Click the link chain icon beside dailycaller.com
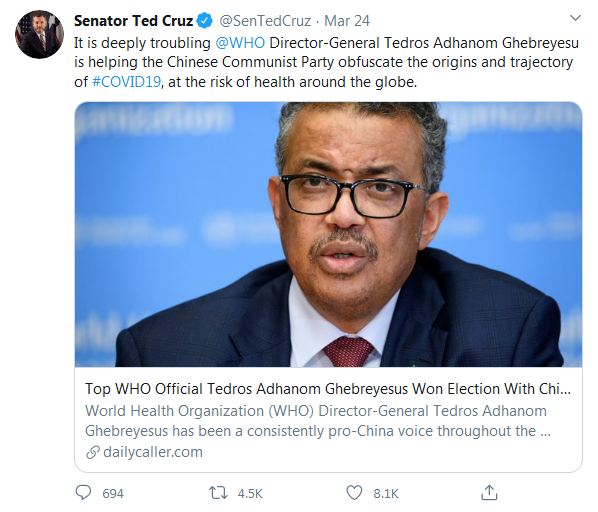This screenshot has width=598, height=512. (93, 452)
